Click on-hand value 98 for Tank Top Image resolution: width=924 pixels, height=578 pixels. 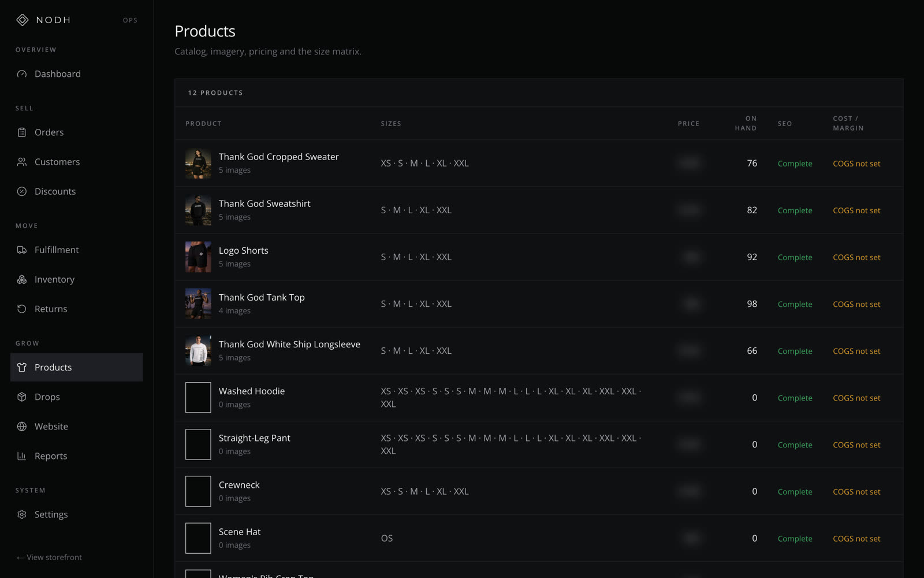[752, 303]
